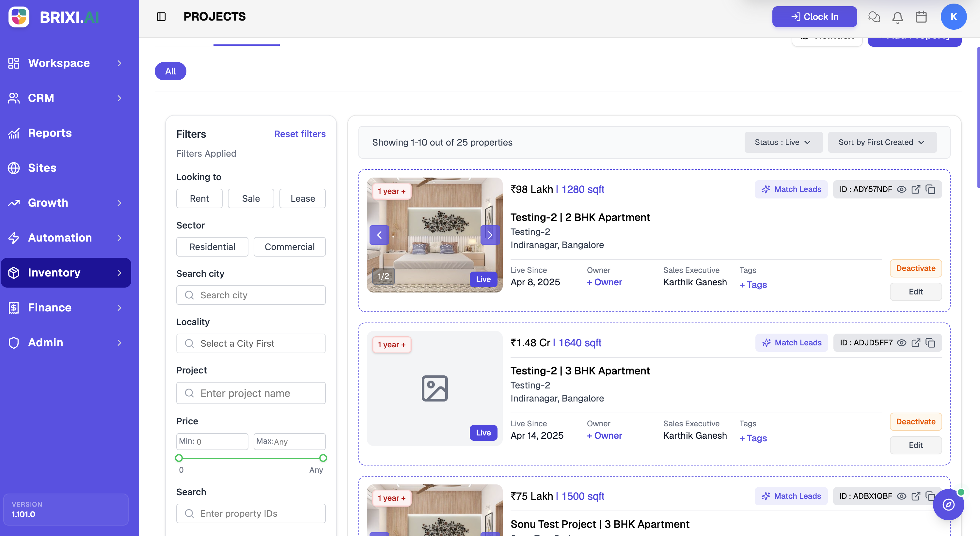
Task: Click Reset filters link
Action: [300, 134]
